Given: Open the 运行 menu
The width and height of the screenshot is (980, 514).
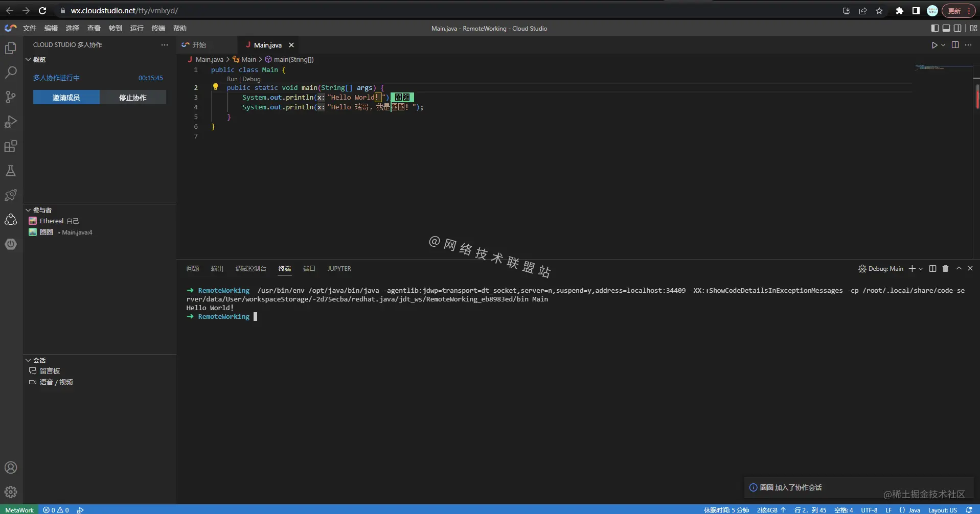Looking at the screenshot, I should point(137,28).
